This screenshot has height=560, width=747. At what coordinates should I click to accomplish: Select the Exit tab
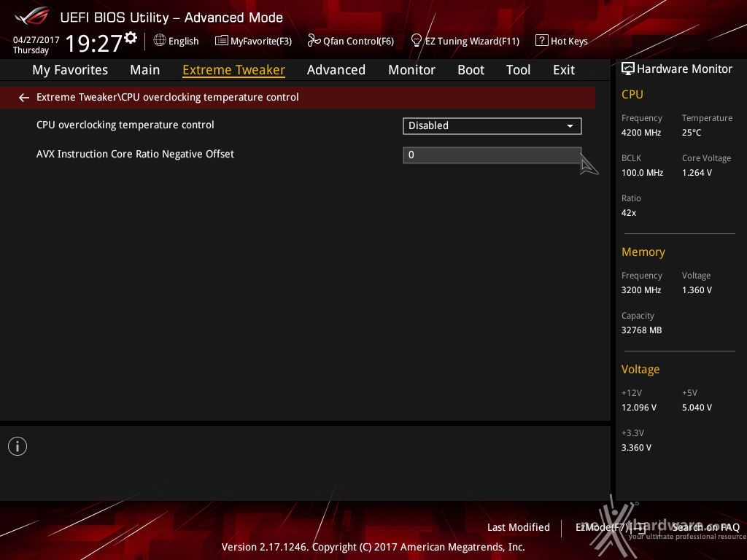pyautogui.click(x=564, y=70)
